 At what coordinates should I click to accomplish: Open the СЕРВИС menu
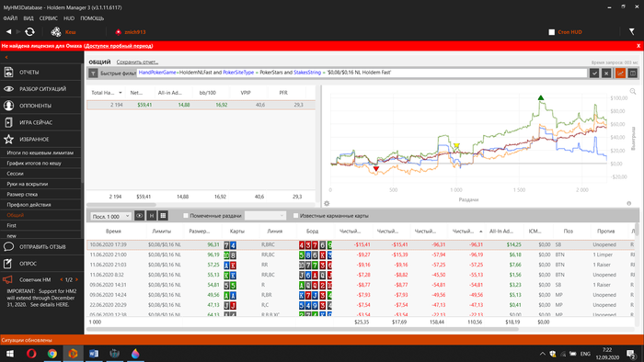tap(49, 18)
